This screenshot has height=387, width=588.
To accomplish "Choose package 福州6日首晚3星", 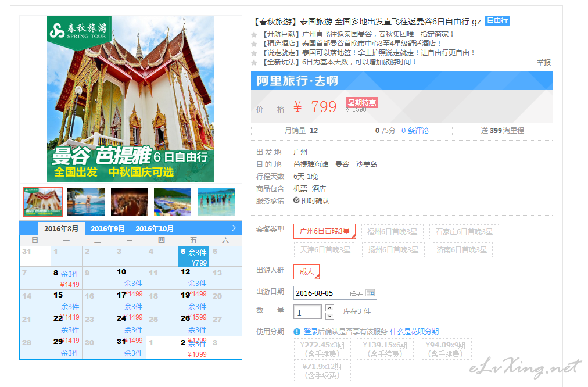I will pyautogui.click(x=392, y=232).
